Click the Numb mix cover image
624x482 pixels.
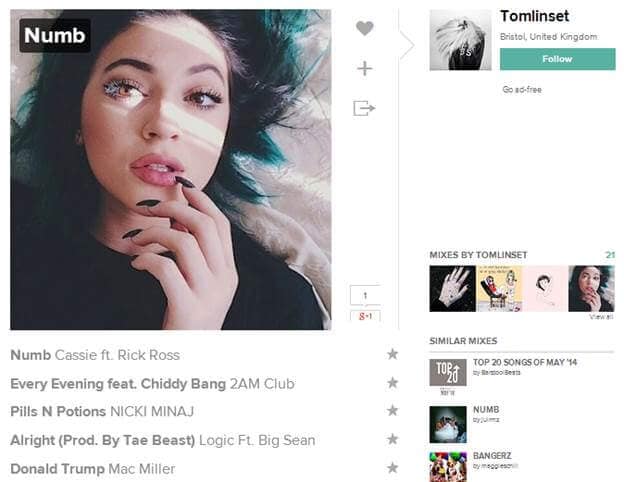(171, 170)
